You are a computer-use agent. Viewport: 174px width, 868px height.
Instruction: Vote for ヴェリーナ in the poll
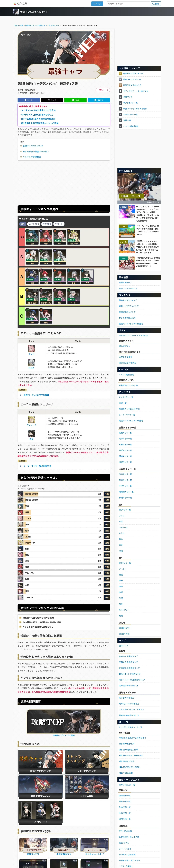(106, 542)
